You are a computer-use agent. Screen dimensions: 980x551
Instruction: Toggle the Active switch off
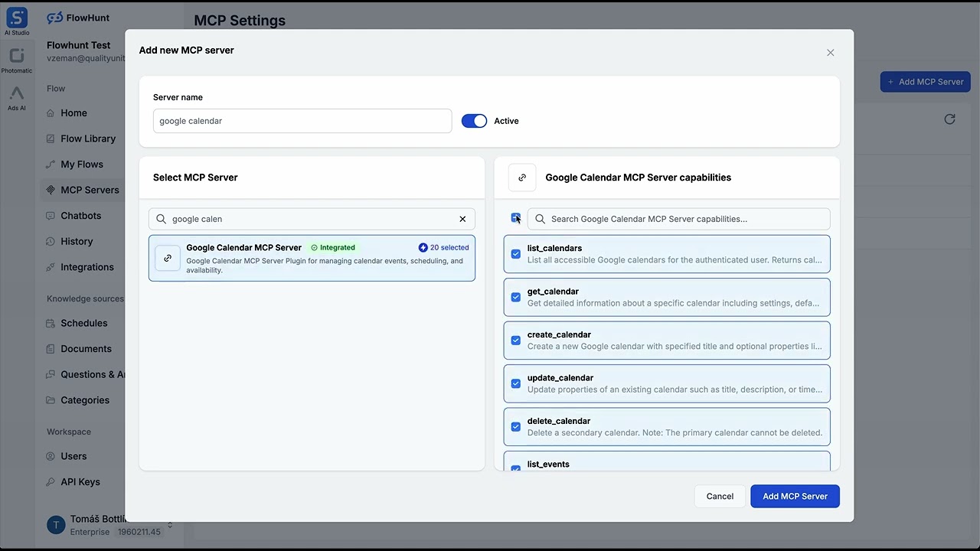click(x=474, y=121)
